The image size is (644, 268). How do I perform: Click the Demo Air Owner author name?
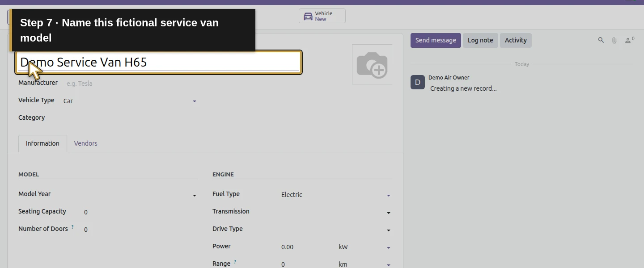pyautogui.click(x=449, y=78)
